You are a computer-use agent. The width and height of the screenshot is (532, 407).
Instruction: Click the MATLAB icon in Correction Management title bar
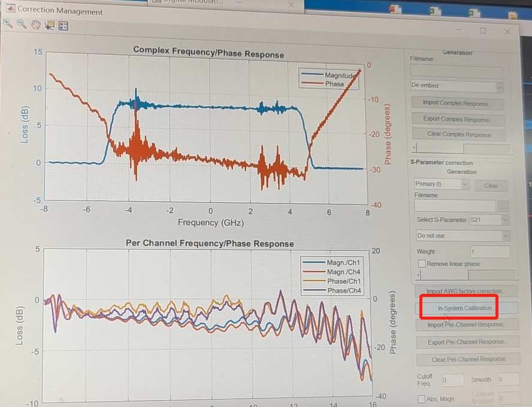pos(10,8)
